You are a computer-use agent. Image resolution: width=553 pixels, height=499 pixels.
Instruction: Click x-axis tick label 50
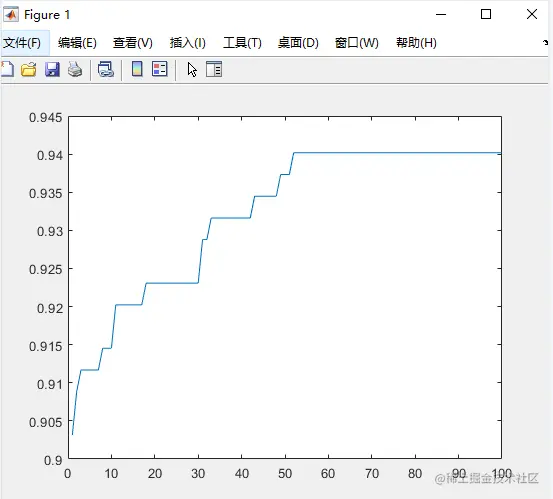(285, 474)
